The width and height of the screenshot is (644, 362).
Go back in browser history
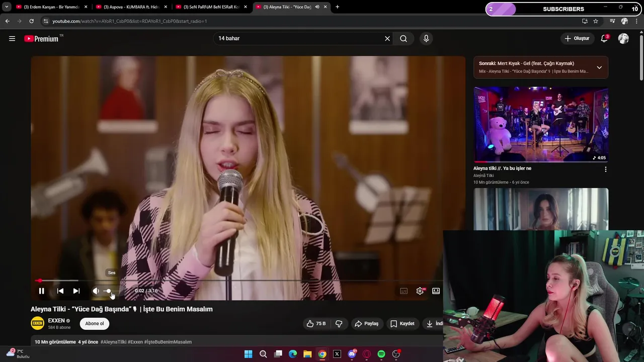pyautogui.click(x=7, y=21)
